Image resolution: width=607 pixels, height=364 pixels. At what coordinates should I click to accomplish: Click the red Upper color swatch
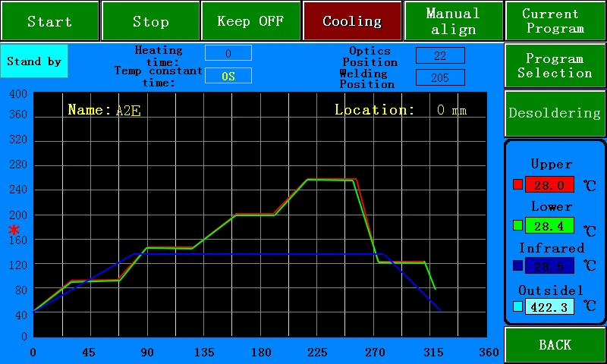pos(517,184)
